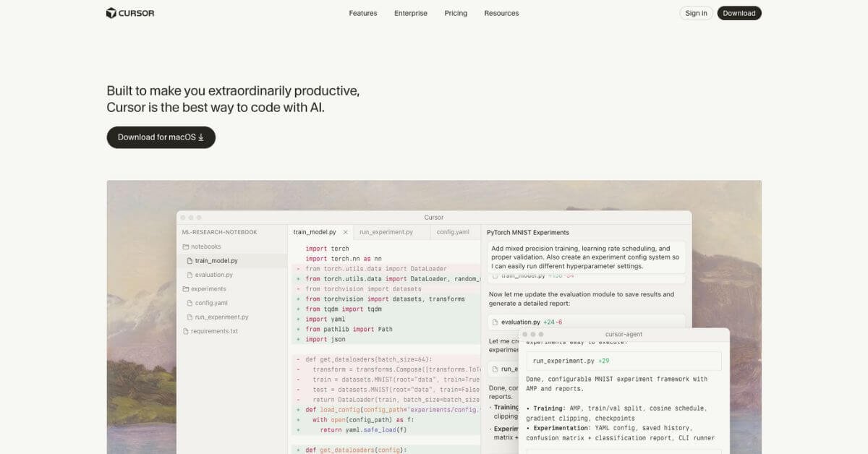Click 'import torch.nn as nn' code line
This screenshot has height=454, width=868.
click(x=344, y=258)
